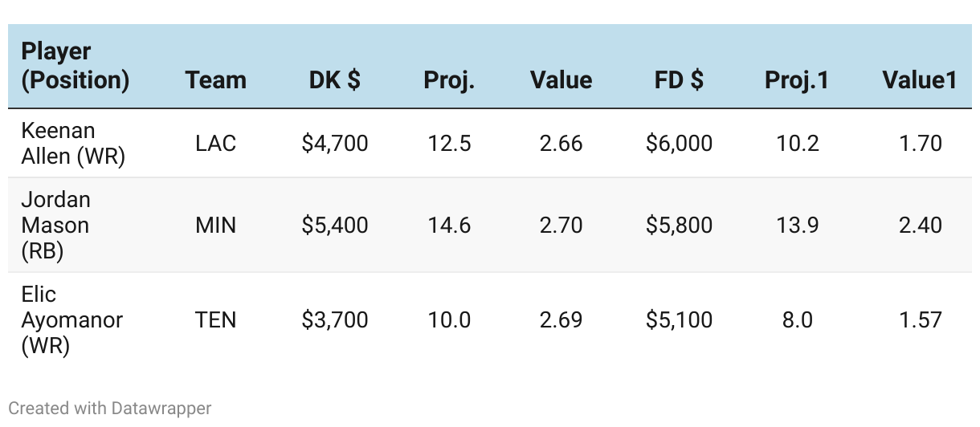Click the $4,700 DK salary cell

coord(334,144)
